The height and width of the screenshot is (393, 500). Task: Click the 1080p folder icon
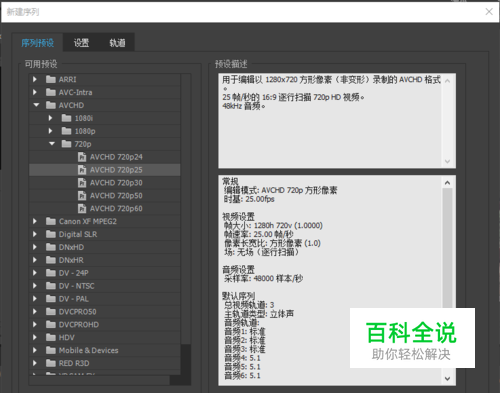tap(66, 131)
